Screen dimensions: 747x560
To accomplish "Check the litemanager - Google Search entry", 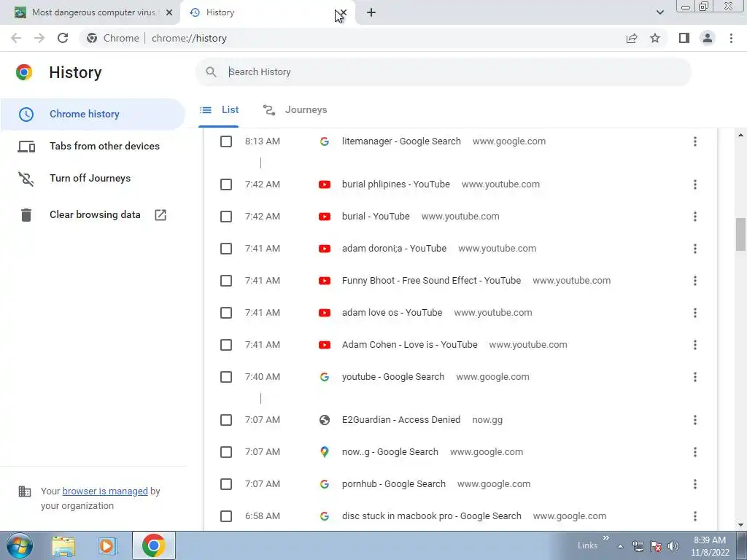I will [226, 141].
